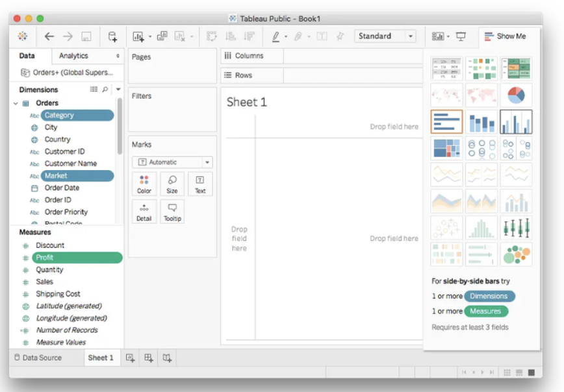The width and height of the screenshot is (564, 392).
Task: Select the box-and-whisker plot chart type
Action: point(516,227)
